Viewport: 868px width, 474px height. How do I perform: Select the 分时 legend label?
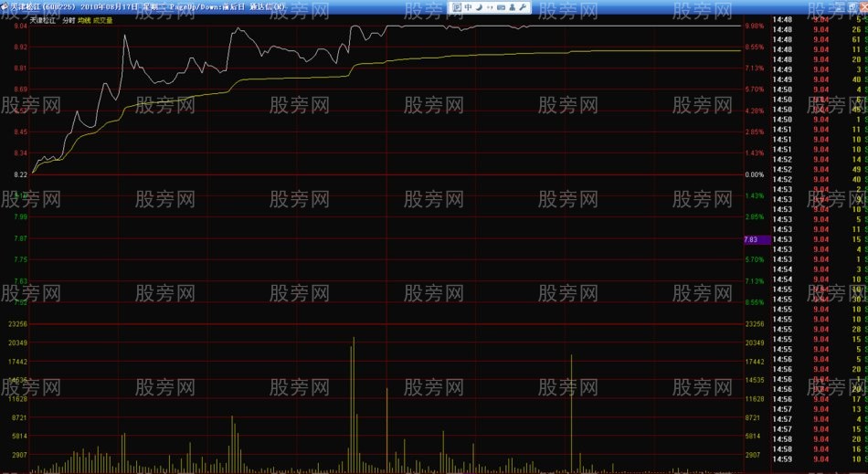pos(69,20)
